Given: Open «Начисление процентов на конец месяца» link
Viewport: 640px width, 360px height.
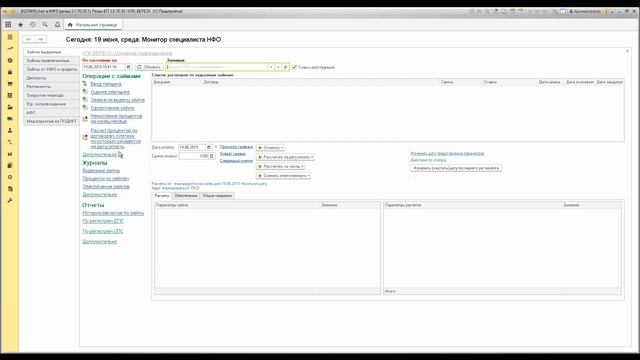Looking at the screenshot, I should pos(116,118).
